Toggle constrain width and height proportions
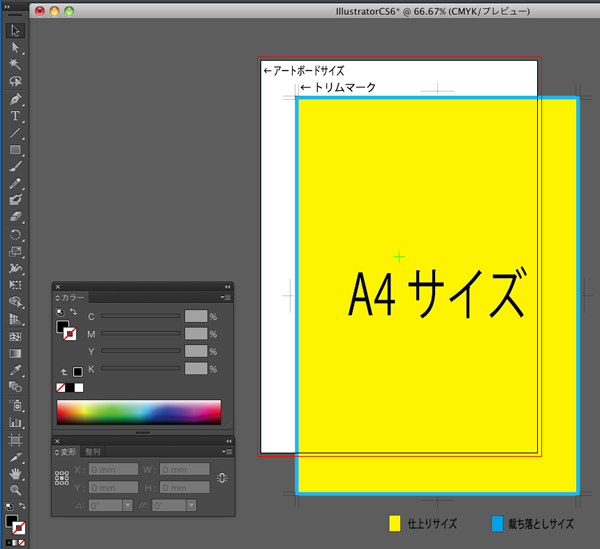 pos(221,478)
